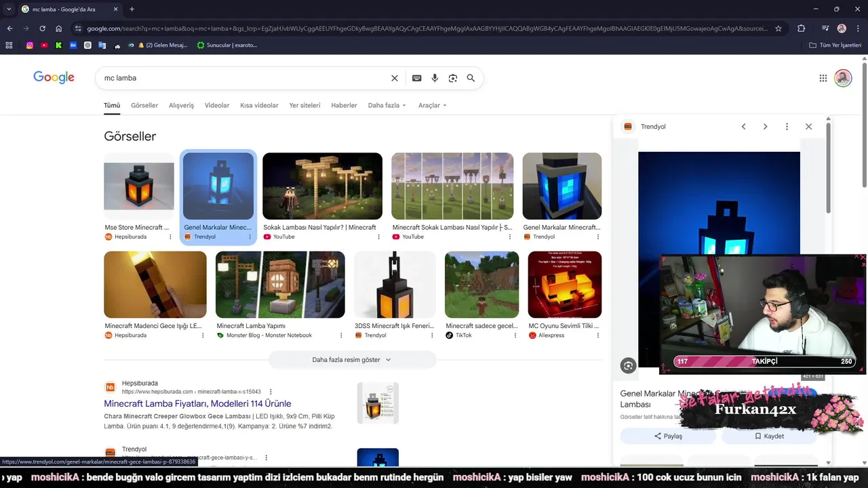Open the Chrome three-dot menu
Image resolution: width=868 pixels, height=488 pixels.
point(858,28)
